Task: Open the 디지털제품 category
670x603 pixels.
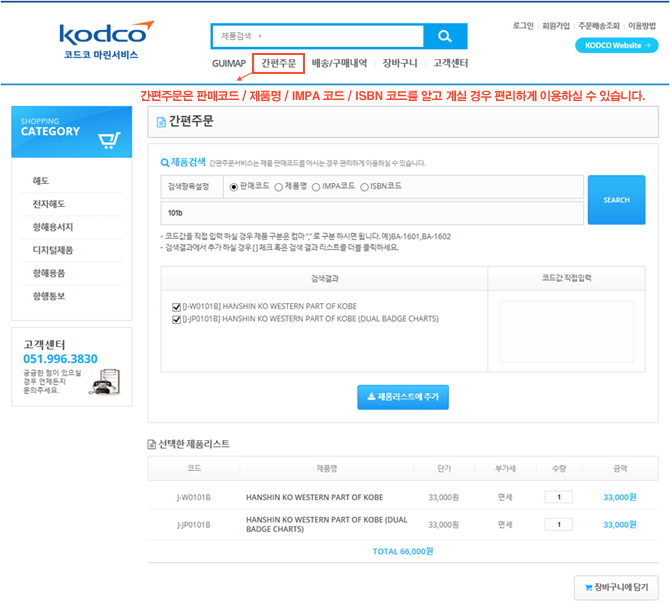Action: (x=53, y=250)
